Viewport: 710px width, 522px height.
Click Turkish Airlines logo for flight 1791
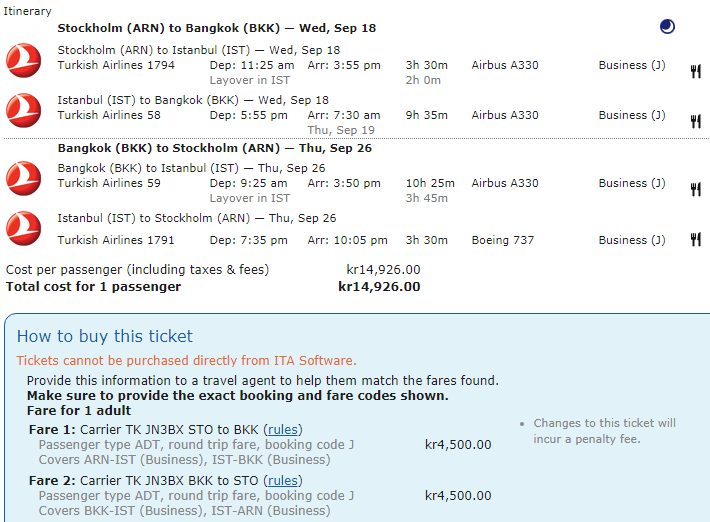[23, 228]
